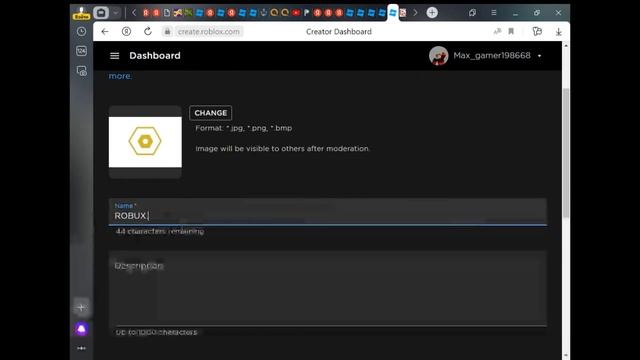This screenshot has width=640, height=360.
Task: Click the Max_gamer198668 profile avatar
Action: tap(438, 56)
